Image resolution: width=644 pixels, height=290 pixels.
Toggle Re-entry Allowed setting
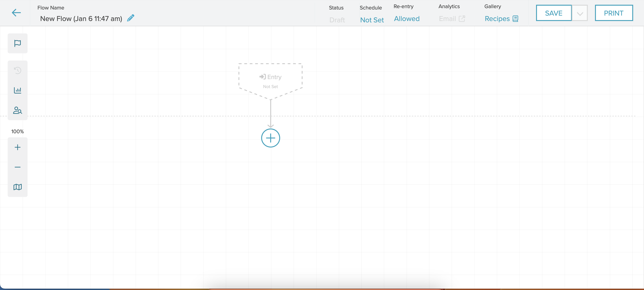(406, 19)
